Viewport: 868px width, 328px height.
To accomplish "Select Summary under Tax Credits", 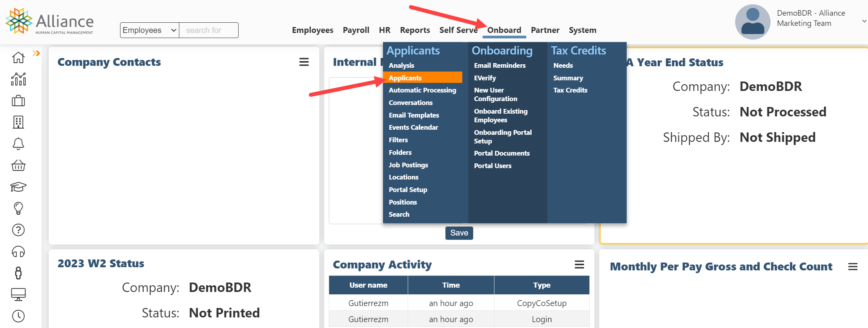I will (568, 78).
